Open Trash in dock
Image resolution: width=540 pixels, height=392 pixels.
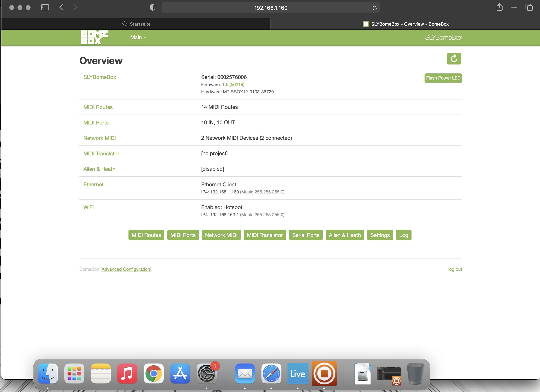click(415, 373)
